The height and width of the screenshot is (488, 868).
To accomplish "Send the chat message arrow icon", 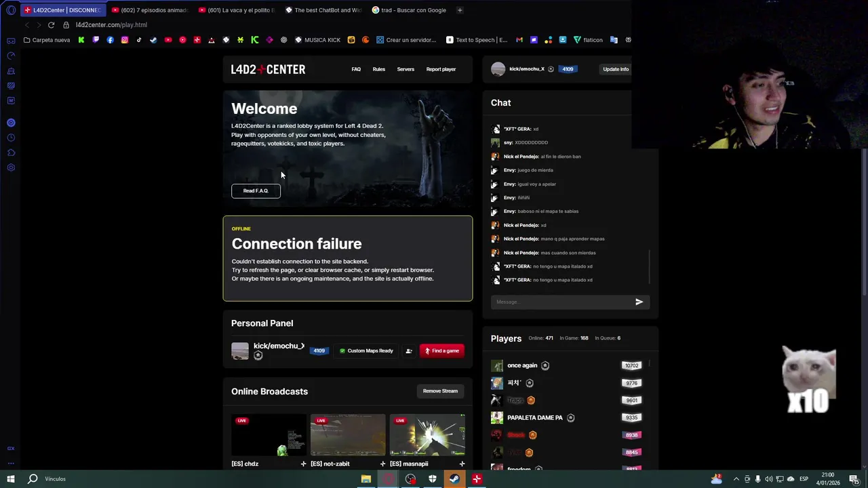I will (639, 302).
